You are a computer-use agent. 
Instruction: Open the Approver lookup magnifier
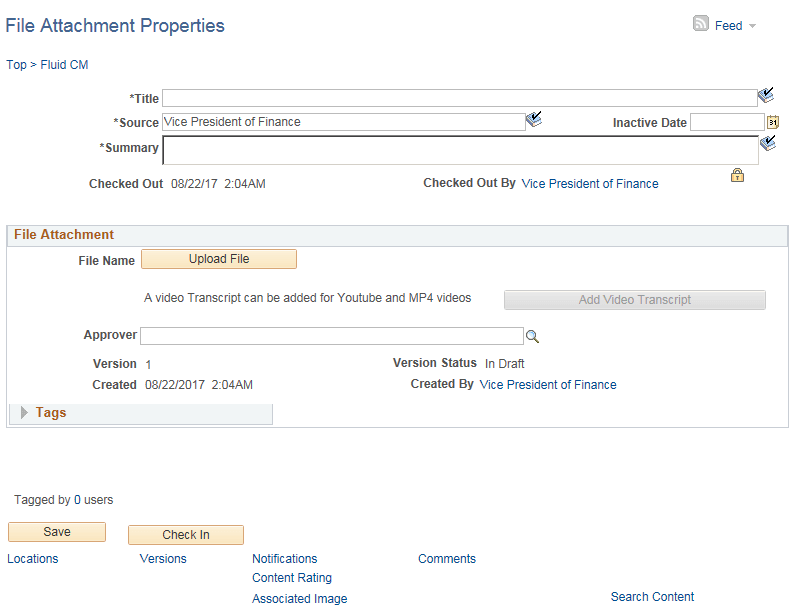click(x=532, y=336)
